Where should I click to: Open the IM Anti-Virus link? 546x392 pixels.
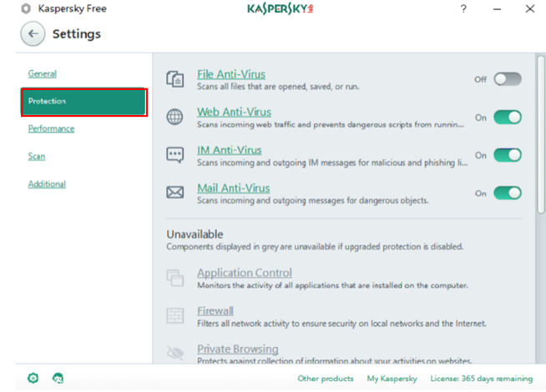point(229,150)
